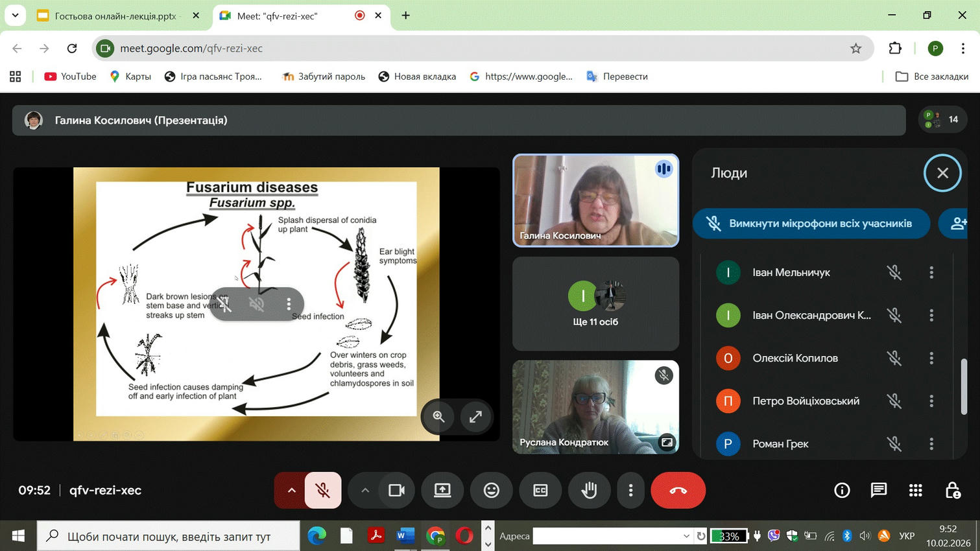Toggle your microphone mute button
The image size is (980, 551).
click(322, 491)
